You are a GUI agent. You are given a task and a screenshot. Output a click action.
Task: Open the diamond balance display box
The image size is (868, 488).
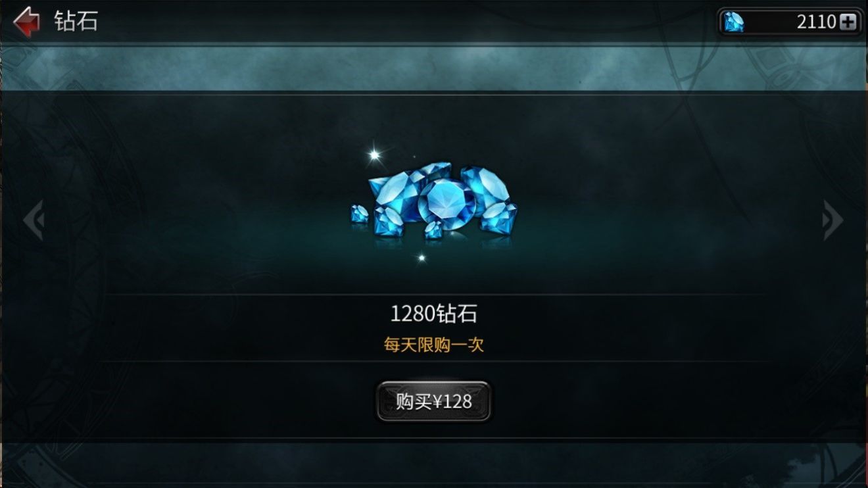point(790,22)
